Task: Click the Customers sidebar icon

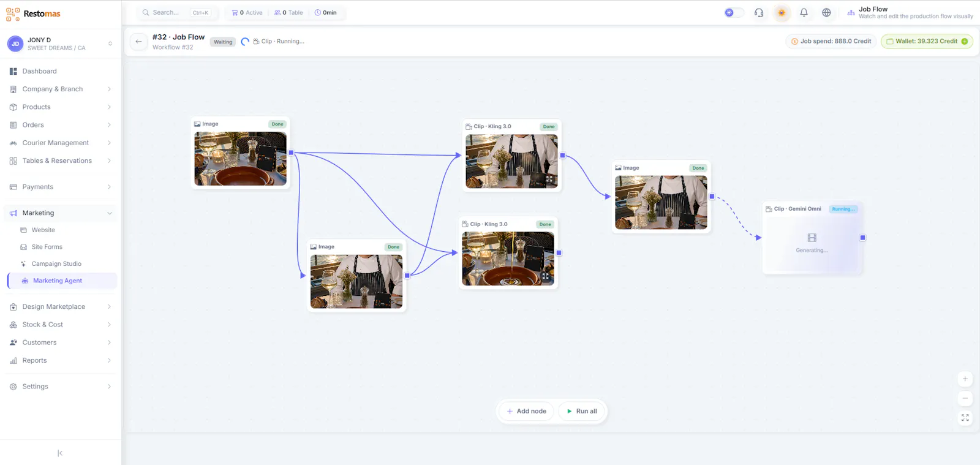Action: pos(13,342)
